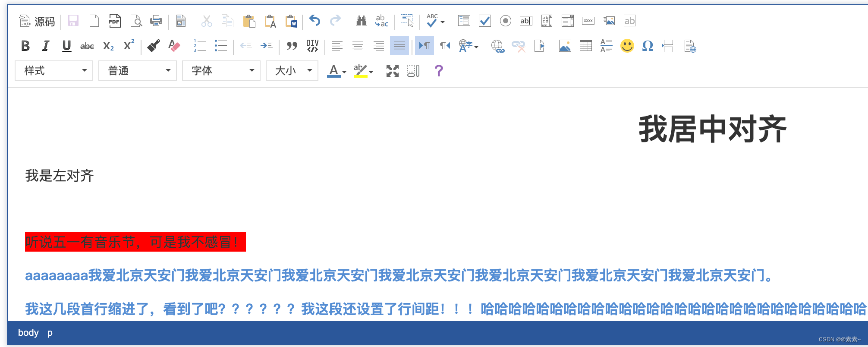Set text direction right-to-left
This screenshot has width=868, height=347.
tap(445, 46)
